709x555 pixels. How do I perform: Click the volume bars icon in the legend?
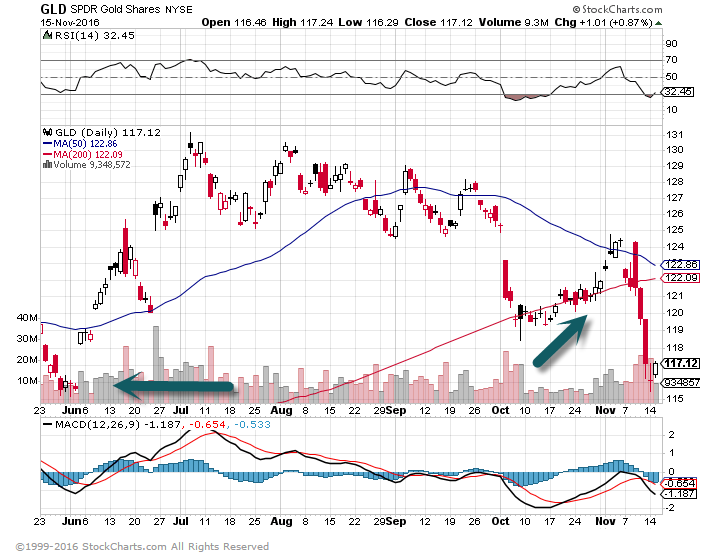(x=47, y=165)
